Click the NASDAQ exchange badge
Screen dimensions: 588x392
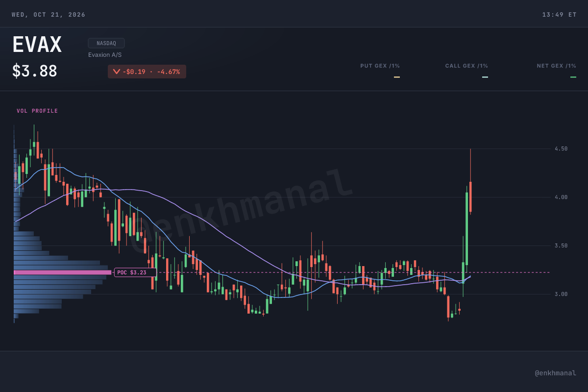point(106,43)
